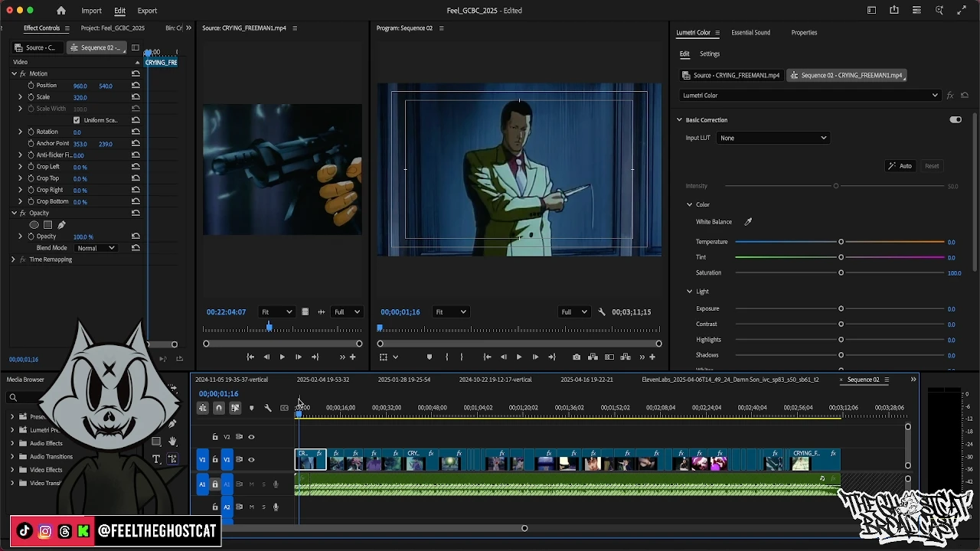Open the Lumetri Settings sub-tab

pos(710,54)
